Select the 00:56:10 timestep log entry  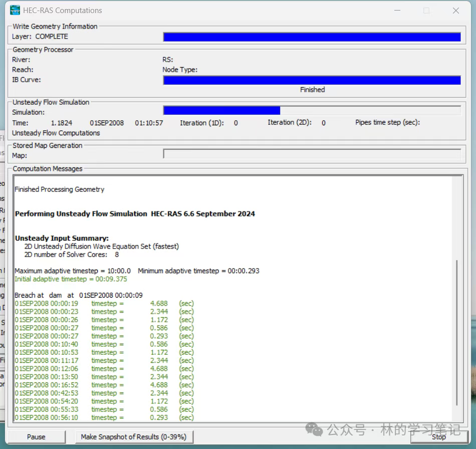pos(104,417)
